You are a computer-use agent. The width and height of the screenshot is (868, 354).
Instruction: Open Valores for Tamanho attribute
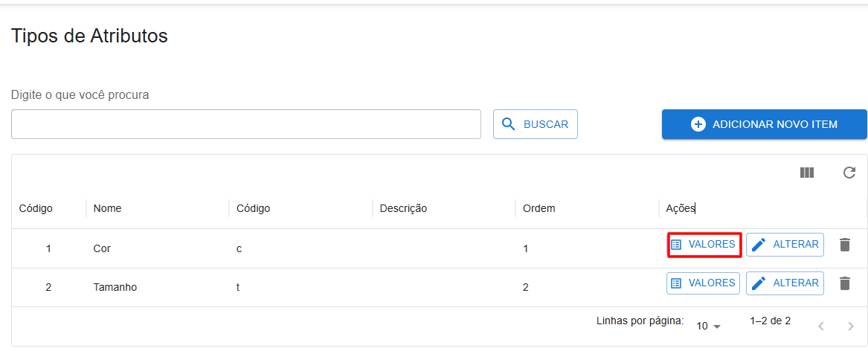point(704,283)
